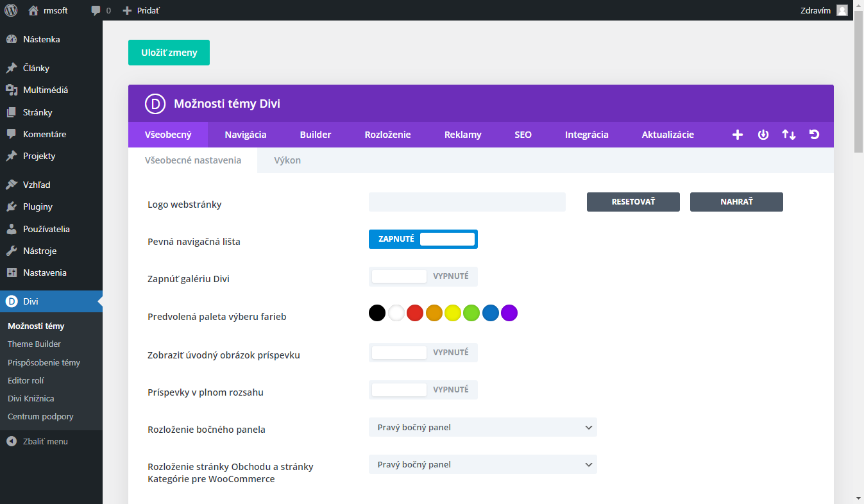
Task: Open the Rozloženie tab
Action: 388,135
